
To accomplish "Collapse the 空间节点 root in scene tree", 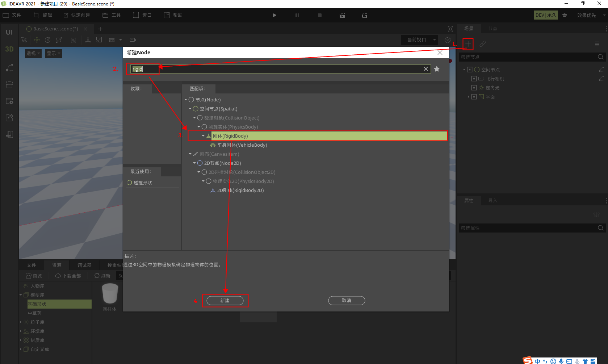I will coord(464,70).
